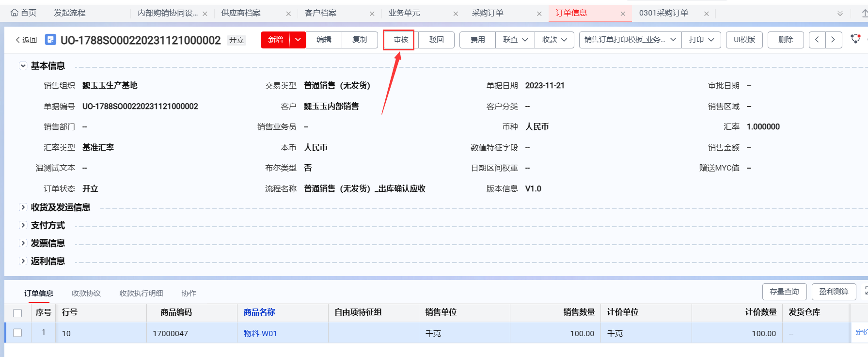The image size is (868, 357).
Task: Click the 首页 home icon tab
Action: point(23,13)
